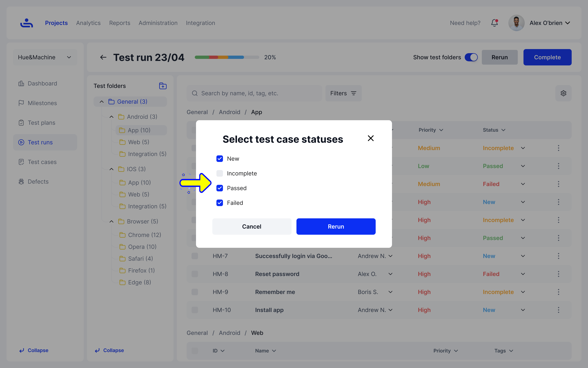Open Test cases from the sidebar
The width and height of the screenshot is (588, 368).
[45, 162]
